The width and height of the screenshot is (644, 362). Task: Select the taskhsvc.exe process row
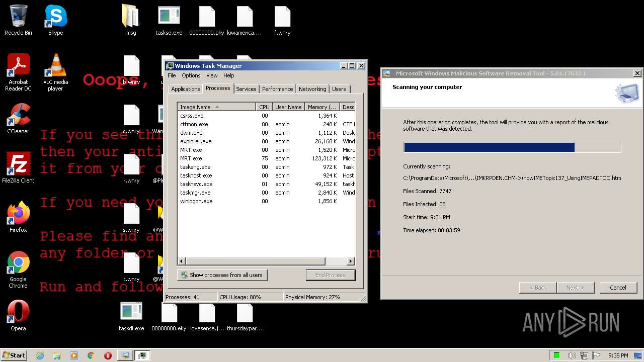[266, 184]
